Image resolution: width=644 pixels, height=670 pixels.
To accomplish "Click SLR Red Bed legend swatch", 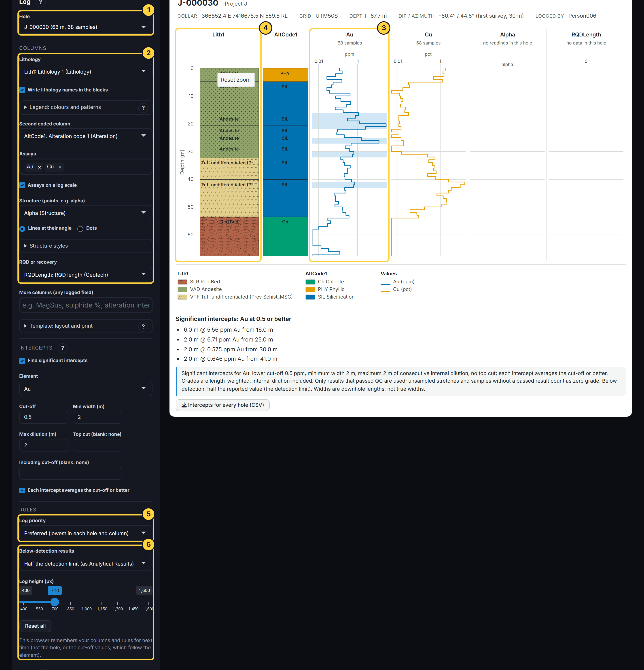I will tap(182, 282).
